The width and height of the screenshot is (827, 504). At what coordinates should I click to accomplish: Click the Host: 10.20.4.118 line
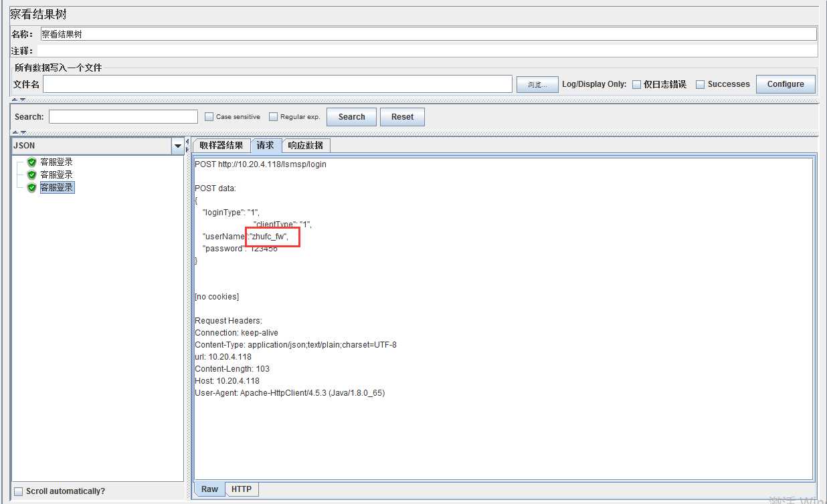click(227, 381)
